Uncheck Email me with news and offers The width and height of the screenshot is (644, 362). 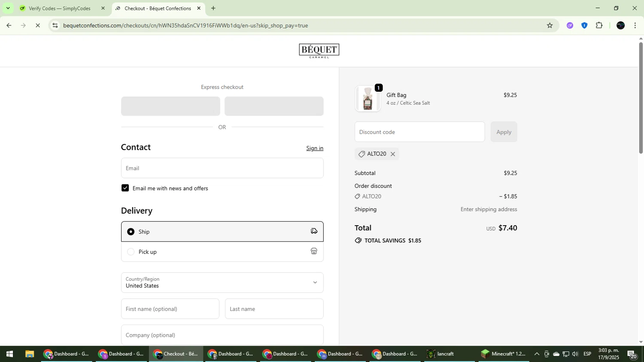(125, 188)
